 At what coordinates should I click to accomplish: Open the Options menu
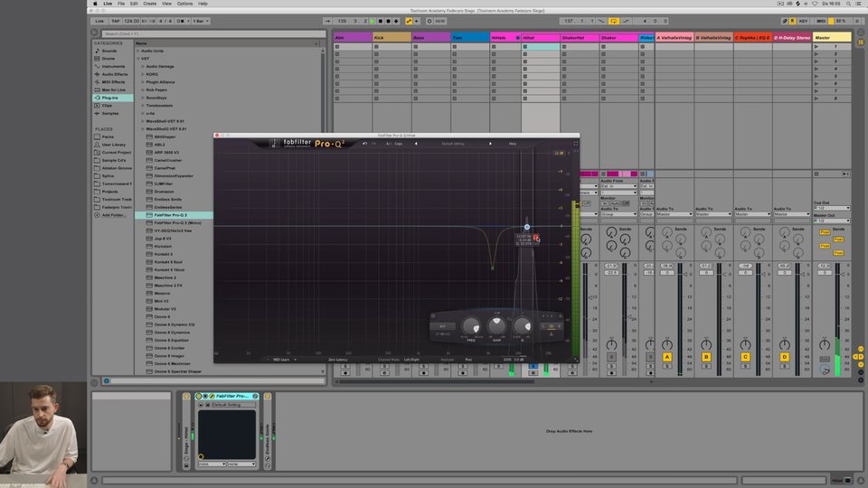[x=184, y=4]
